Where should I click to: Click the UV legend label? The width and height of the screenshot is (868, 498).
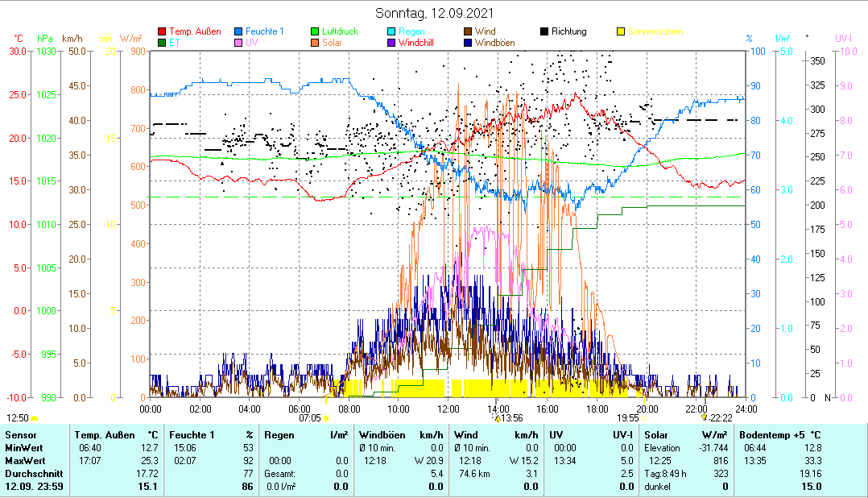[x=252, y=43]
